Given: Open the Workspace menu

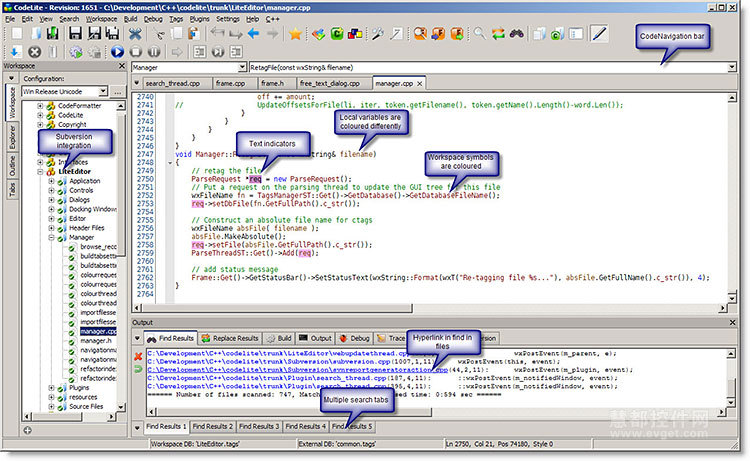Looking at the screenshot, I should pyautogui.click(x=101, y=19).
